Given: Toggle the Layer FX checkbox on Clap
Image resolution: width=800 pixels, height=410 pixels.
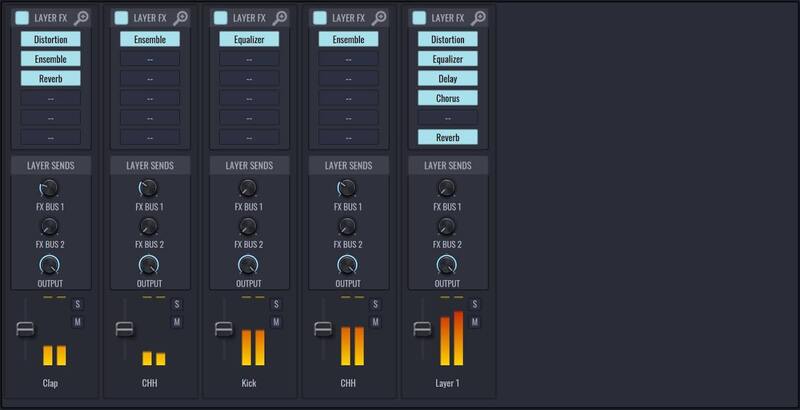Looking at the screenshot, I should click(22, 17).
